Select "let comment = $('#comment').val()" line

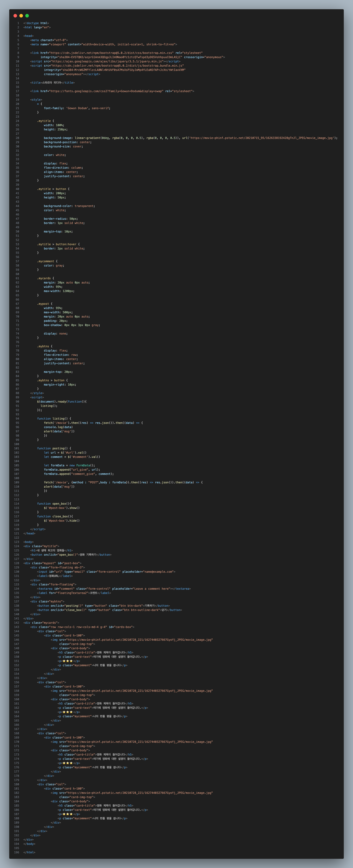(x=72, y=457)
